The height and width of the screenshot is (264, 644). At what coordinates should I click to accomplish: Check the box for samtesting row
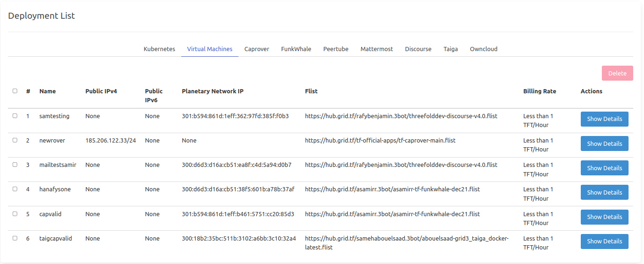(x=15, y=116)
